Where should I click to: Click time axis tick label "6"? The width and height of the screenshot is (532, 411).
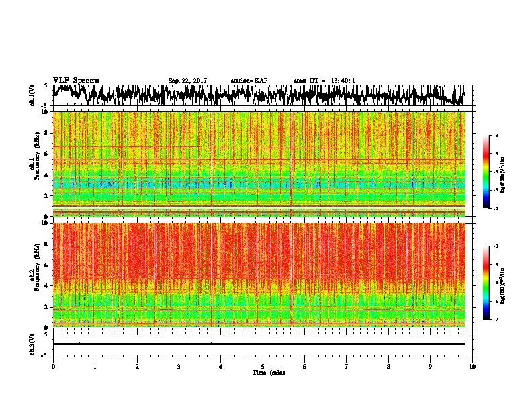pos(305,367)
